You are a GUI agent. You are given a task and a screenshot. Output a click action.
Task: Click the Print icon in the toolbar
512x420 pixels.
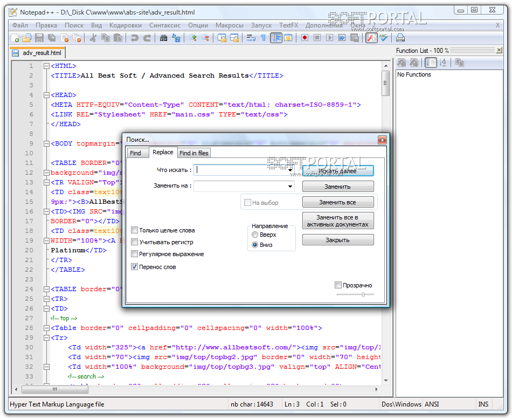400,38
